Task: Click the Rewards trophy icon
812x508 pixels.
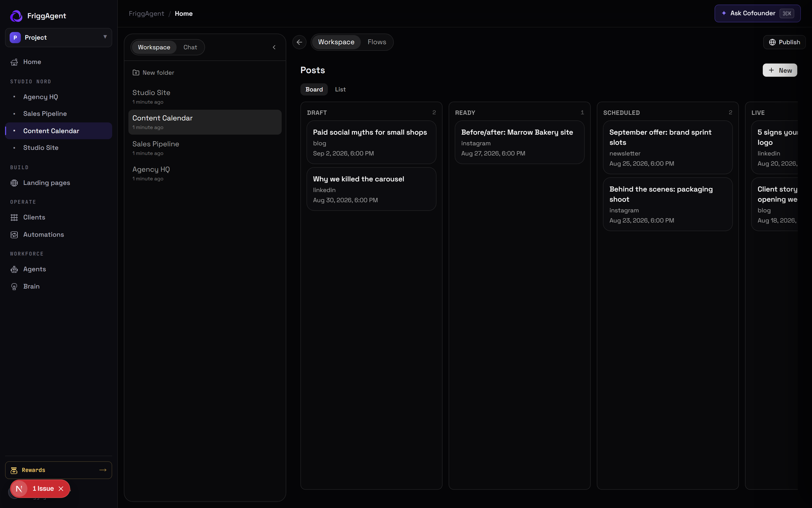Action: coord(14,470)
